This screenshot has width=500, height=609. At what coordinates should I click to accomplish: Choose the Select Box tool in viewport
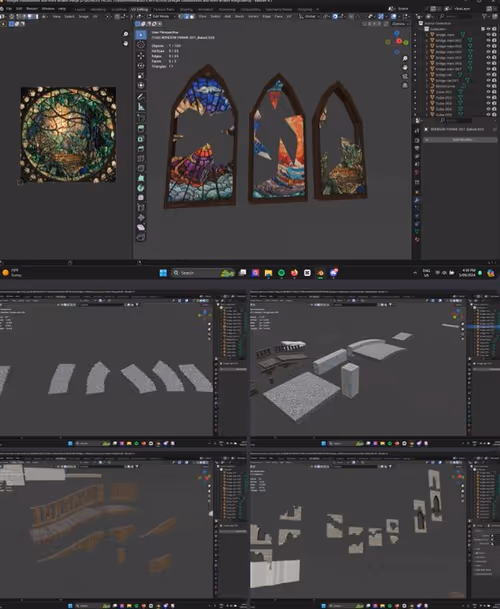coord(141,35)
